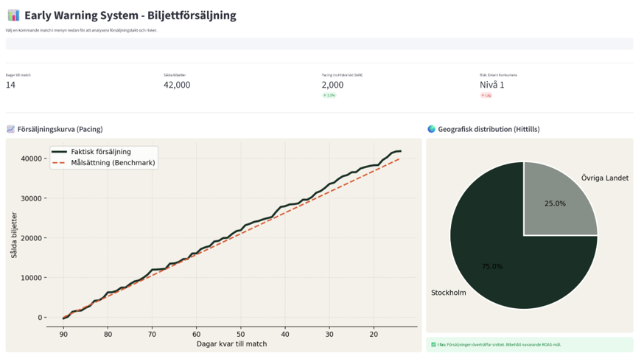Image resolution: width=644 pixels, height=359 pixels.
Task: Click the Nivå 1 risk metric value
Action: [x=492, y=85]
